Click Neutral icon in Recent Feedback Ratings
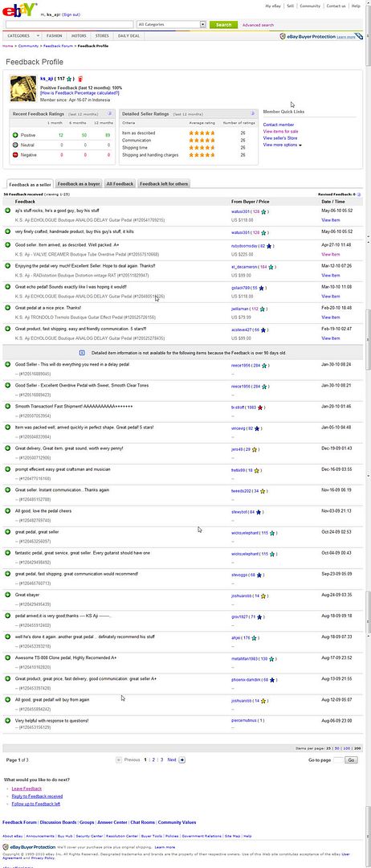Image resolution: width=371 pixels, height=868 pixels. 15,145
